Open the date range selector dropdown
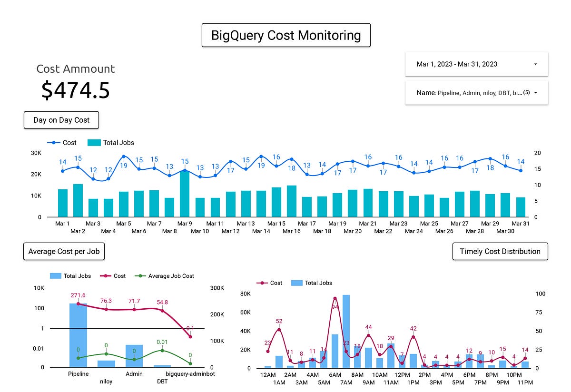The width and height of the screenshot is (571, 392). click(476, 64)
